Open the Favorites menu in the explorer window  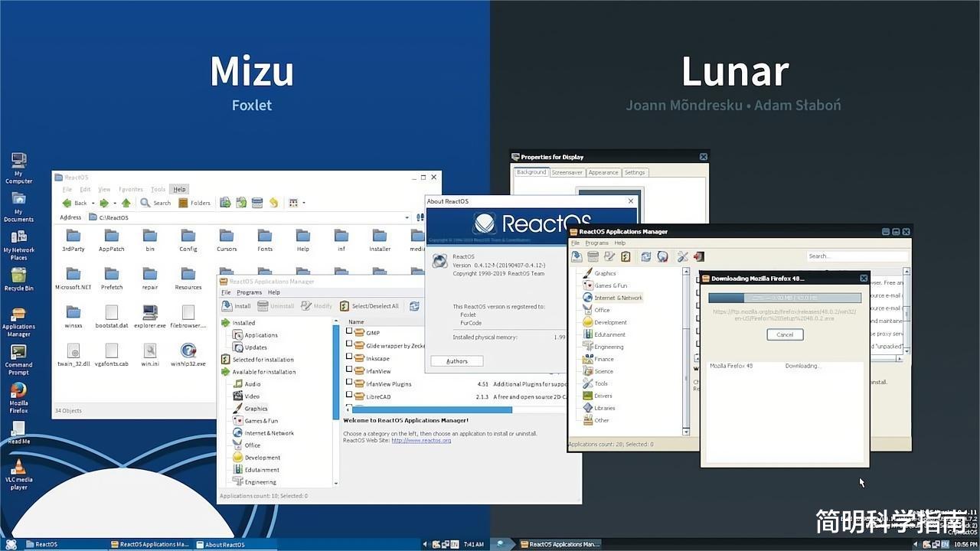click(131, 189)
